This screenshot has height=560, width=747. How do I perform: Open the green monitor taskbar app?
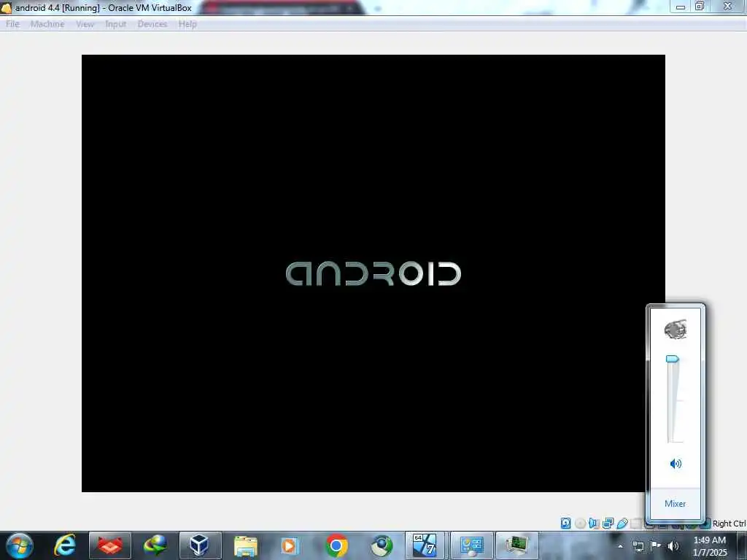[517, 545]
